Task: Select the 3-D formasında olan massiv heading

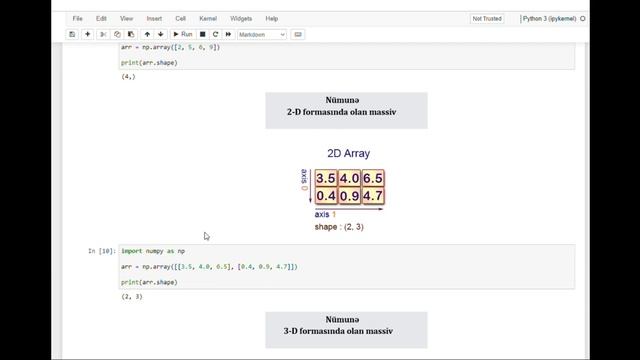Action: [x=338, y=331]
